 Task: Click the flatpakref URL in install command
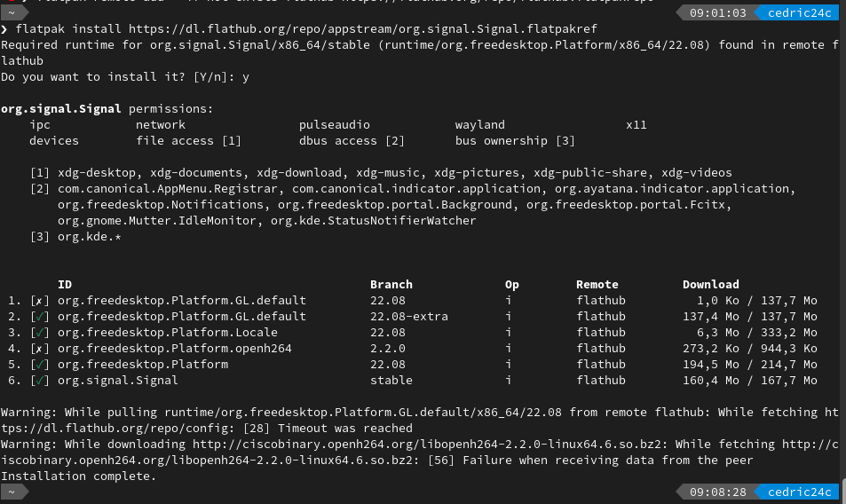click(362, 28)
